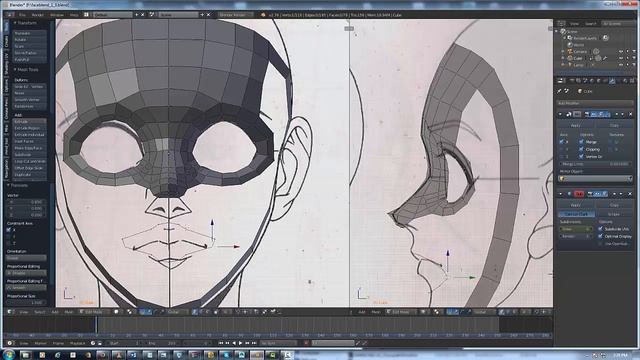Switch to the Shading / UV tab
This screenshot has width=640, height=360.
pyautogui.click(x=6, y=63)
